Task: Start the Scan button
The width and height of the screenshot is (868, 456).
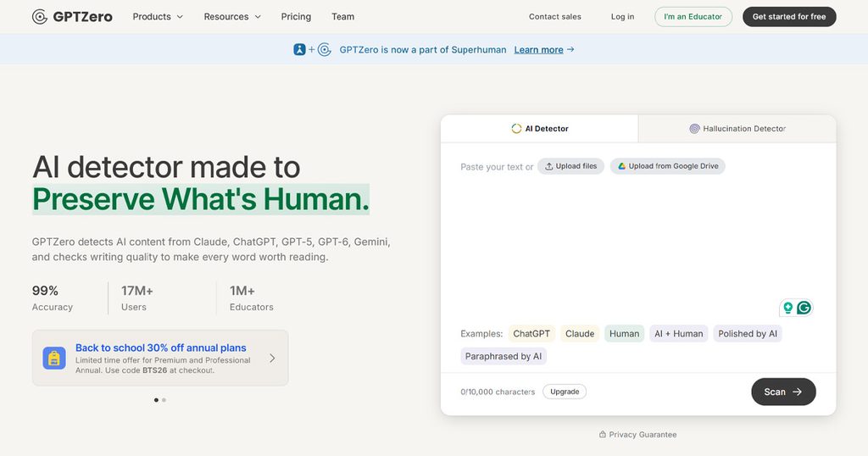Action: coord(783,392)
